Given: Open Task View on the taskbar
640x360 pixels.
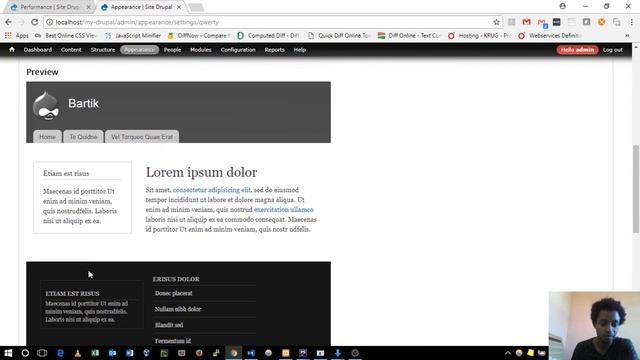Looking at the screenshot, I should 42,353.
